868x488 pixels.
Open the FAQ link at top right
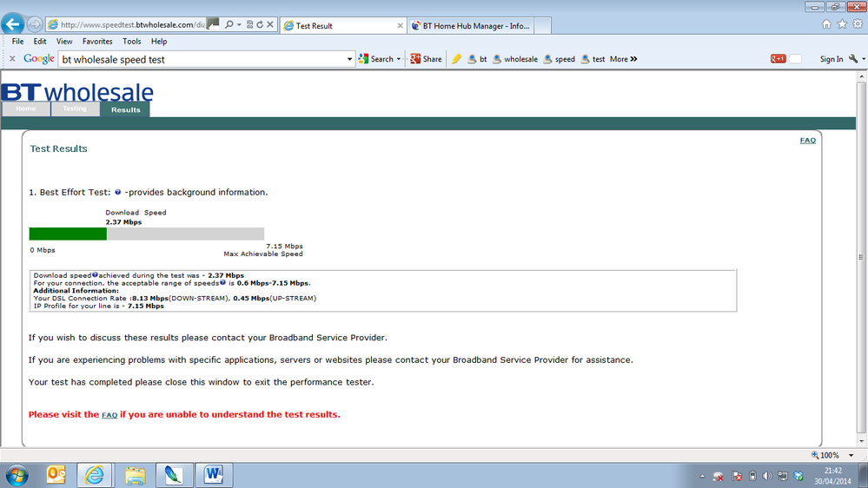tap(808, 141)
